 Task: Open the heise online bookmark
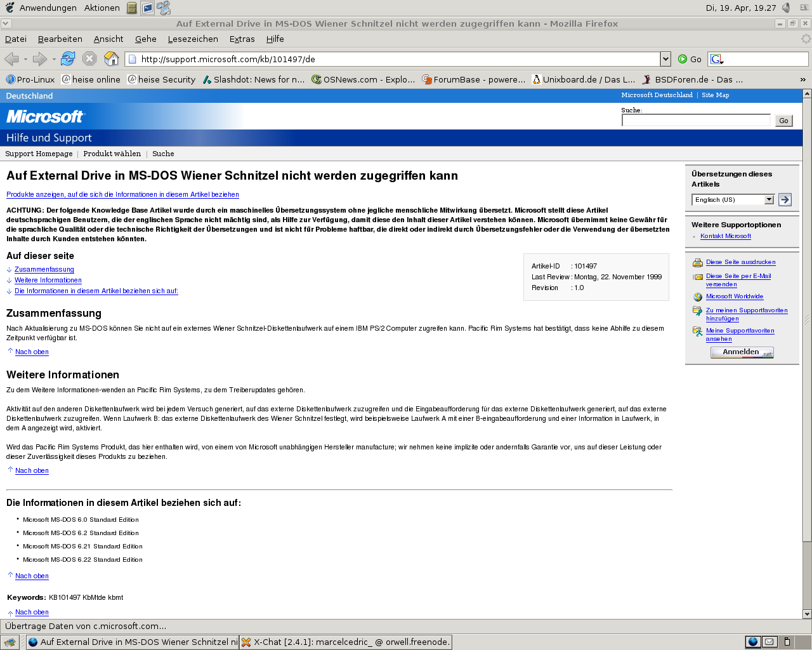click(91, 79)
